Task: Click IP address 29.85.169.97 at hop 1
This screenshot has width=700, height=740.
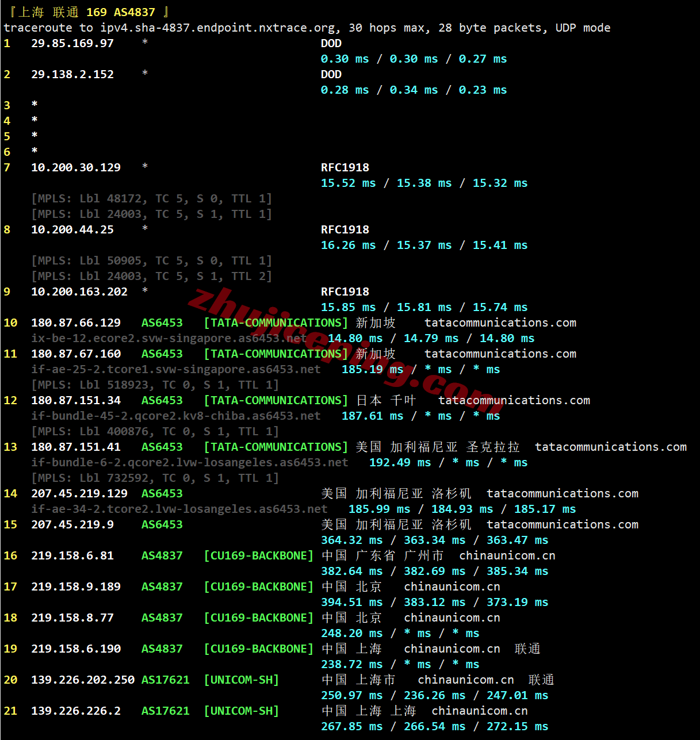Action: coord(72,43)
